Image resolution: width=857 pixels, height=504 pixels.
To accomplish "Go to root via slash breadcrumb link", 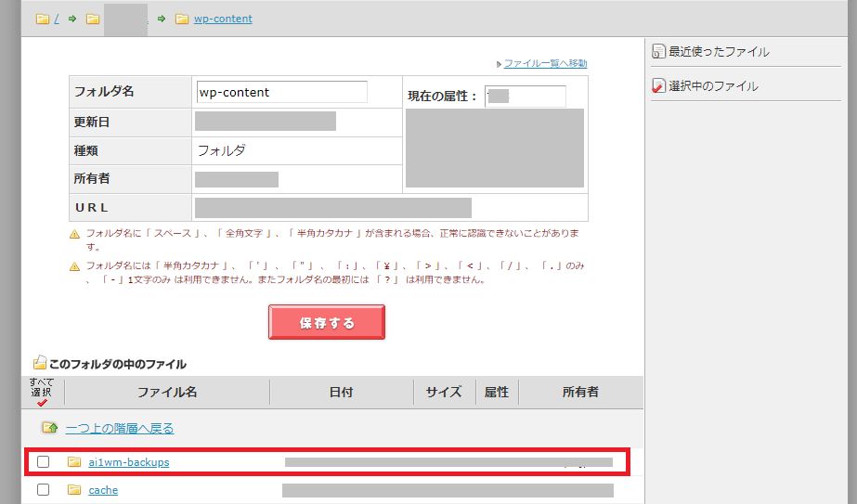I will point(57,19).
